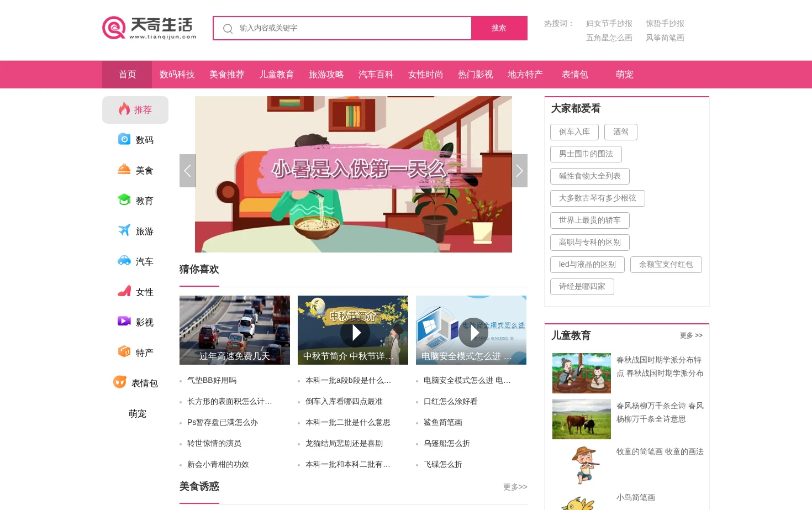Open the 美食推荐 navigation tab

(x=226, y=75)
